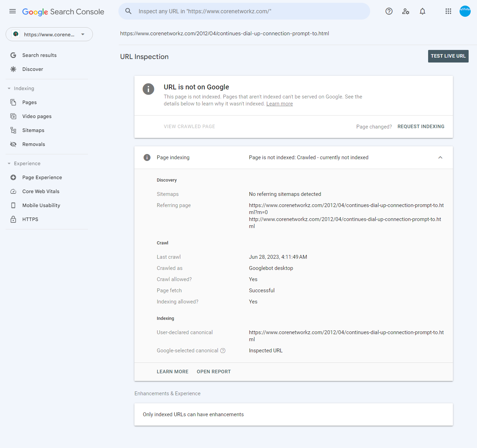
Task: Click the Google Search Console logo
Action: 63,12
